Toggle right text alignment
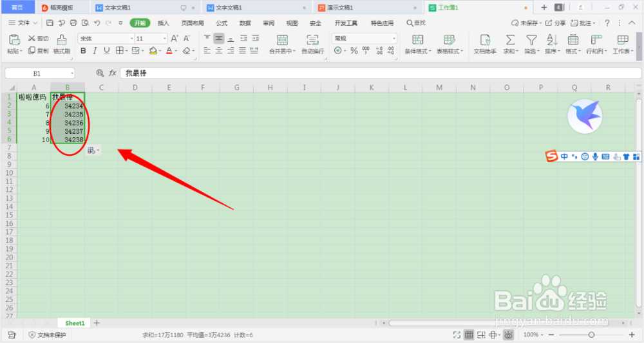Viewport: 644px width, 343px height. (x=231, y=50)
